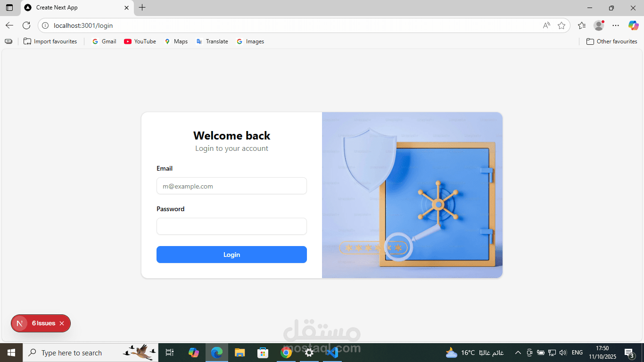Open Visual Studio Code from the taskbar
This screenshot has width=644, height=362.
pyautogui.click(x=332, y=353)
